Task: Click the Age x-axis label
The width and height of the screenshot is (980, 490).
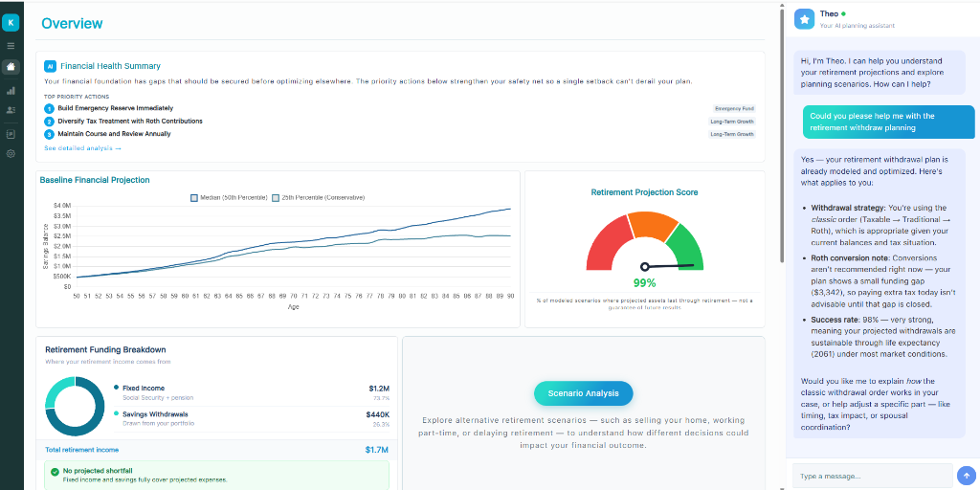Action: point(293,307)
